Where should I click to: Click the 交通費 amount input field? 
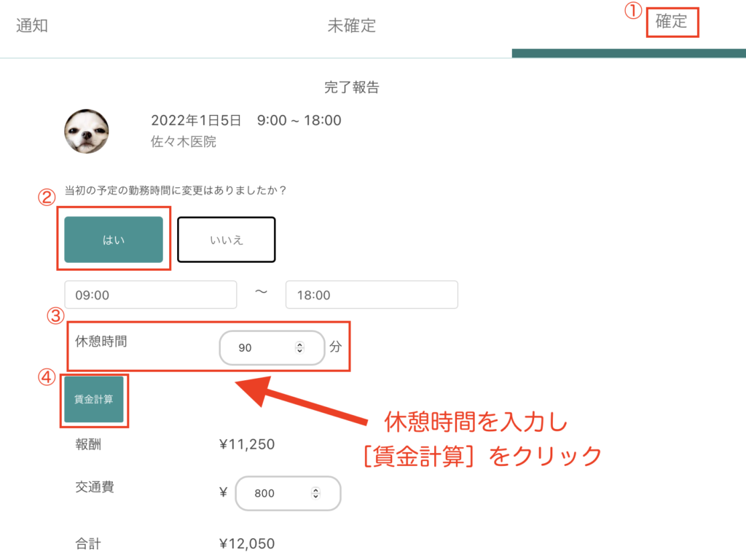[x=288, y=493]
